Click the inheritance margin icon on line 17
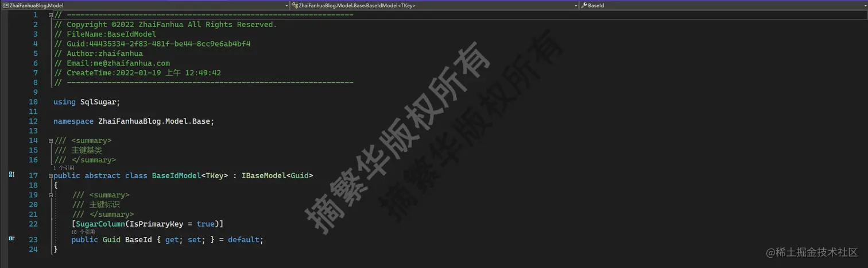The image size is (868, 268). 11,175
